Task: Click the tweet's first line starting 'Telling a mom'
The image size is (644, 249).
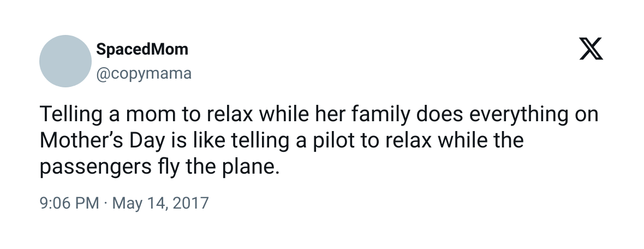Action: [319, 114]
